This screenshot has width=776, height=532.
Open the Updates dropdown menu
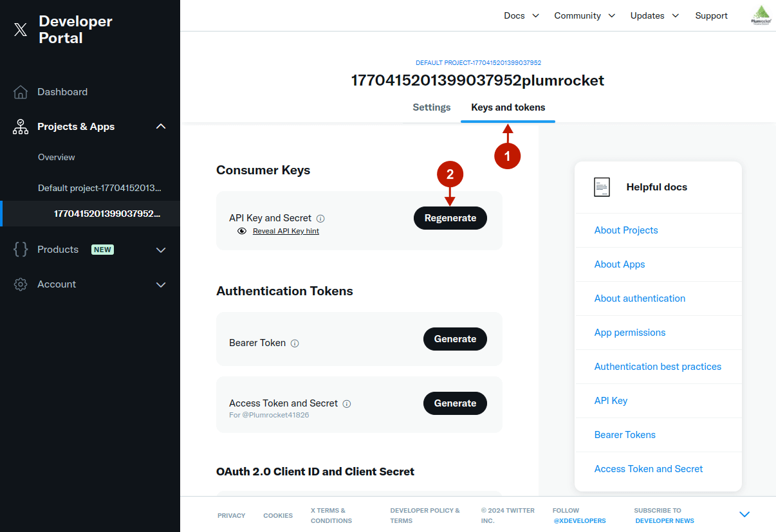(654, 15)
